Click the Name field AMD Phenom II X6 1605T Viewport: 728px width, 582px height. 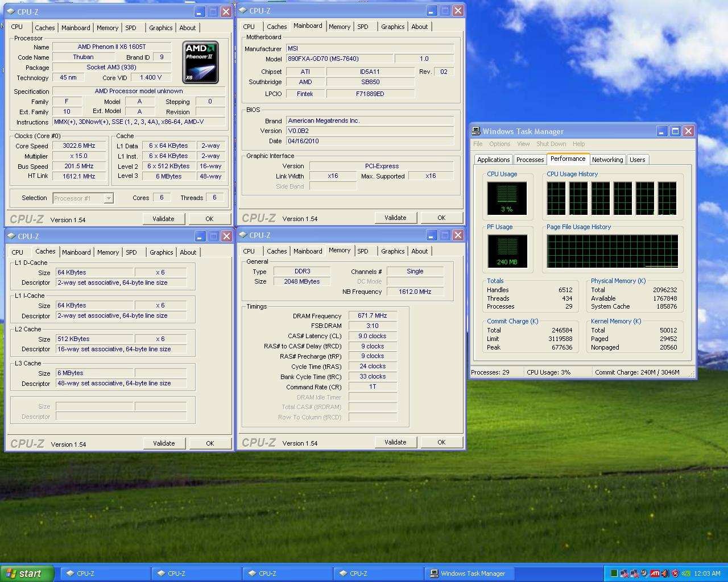click(111, 47)
